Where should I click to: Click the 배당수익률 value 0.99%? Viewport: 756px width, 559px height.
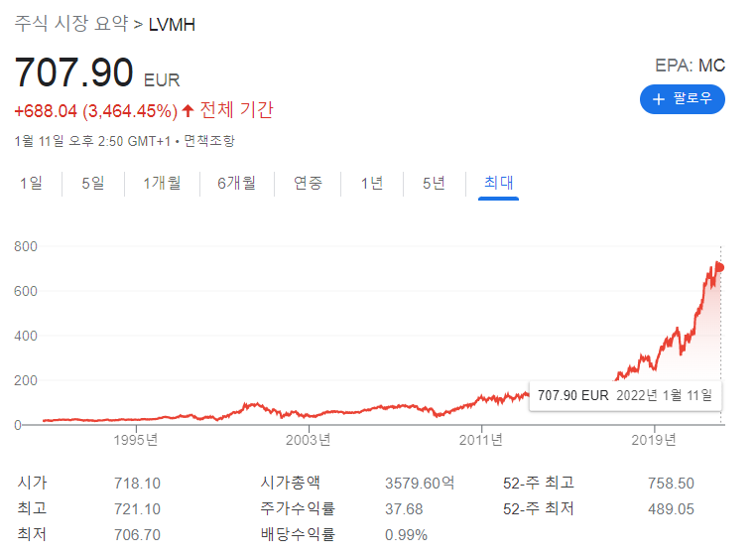tap(406, 535)
